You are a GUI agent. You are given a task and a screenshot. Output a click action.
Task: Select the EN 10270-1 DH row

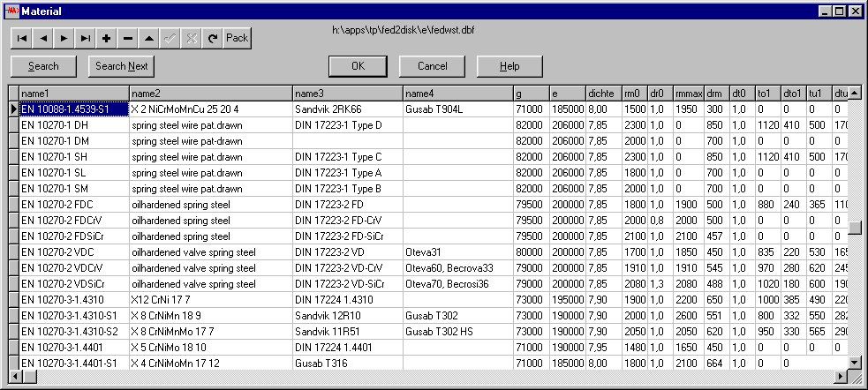73,125
